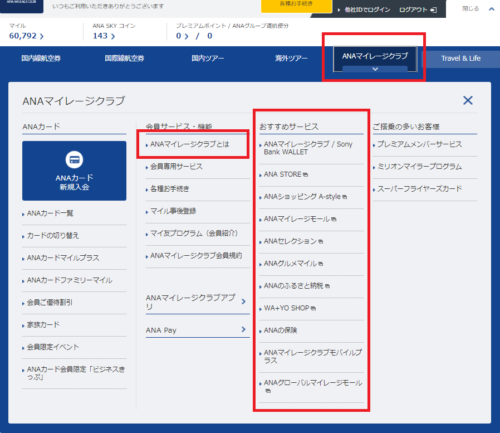Open the ANAマイレージクラブとは link
Screen dimensions: 500x433
190,144
